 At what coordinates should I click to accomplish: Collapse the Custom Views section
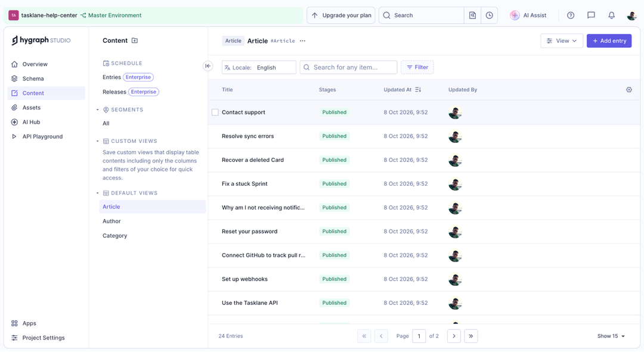(98, 141)
